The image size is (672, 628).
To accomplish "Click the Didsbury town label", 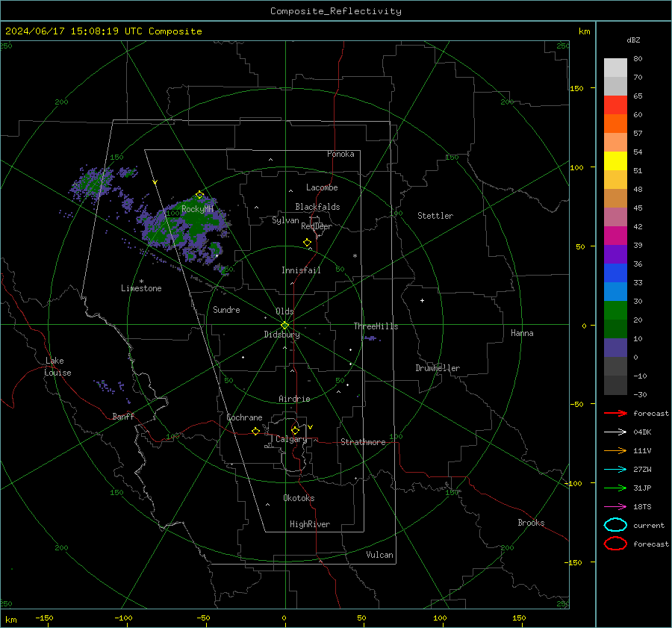I will [x=281, y=335].
